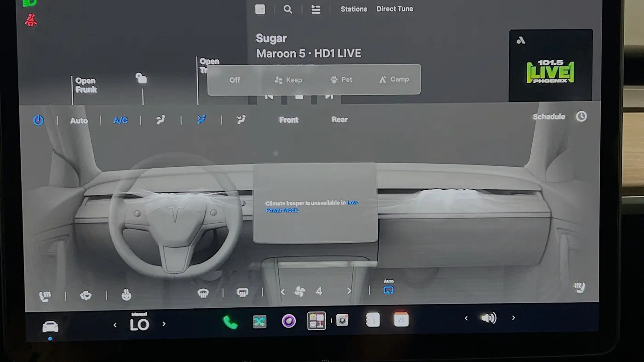Toggle the wiper defroster icon
This screenshot has width=644, height=362.
(x=86, y=295)
